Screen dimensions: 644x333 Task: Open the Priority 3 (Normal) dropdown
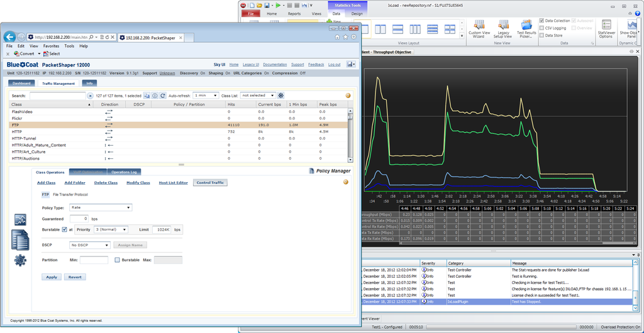(111, 230)
